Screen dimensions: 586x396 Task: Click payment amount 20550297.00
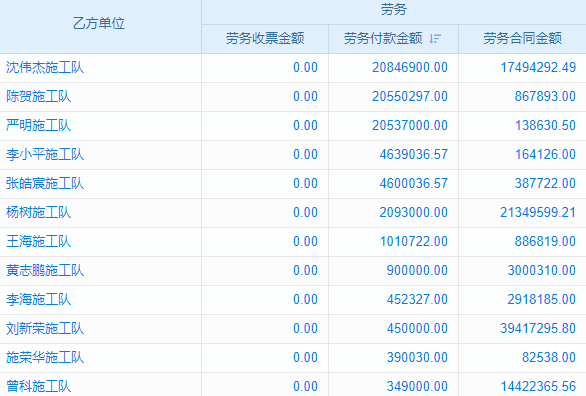point(410,96)
